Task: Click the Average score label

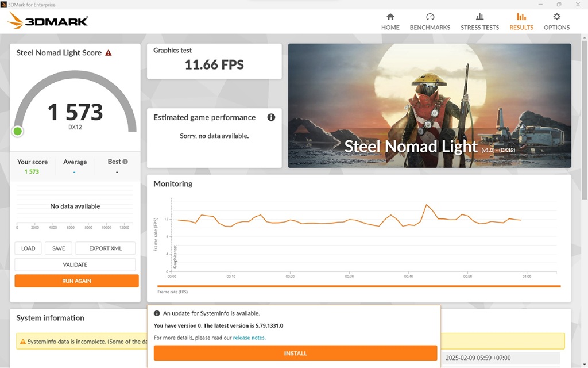Action: tap(75, 162)
